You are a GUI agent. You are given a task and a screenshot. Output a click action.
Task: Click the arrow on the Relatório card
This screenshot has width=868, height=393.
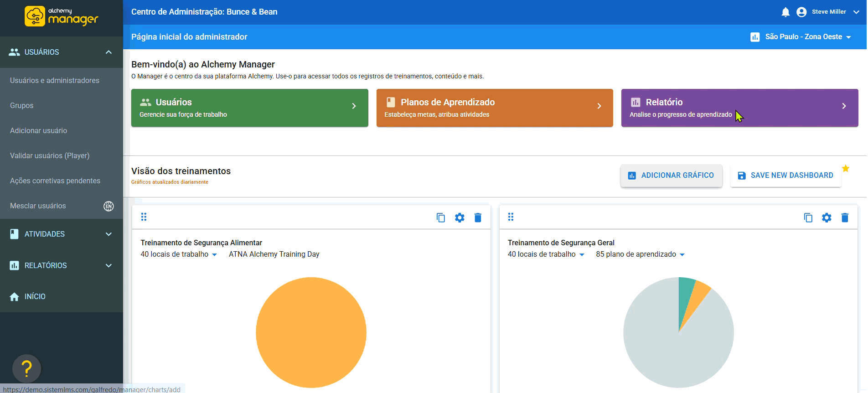click(844, 106)
